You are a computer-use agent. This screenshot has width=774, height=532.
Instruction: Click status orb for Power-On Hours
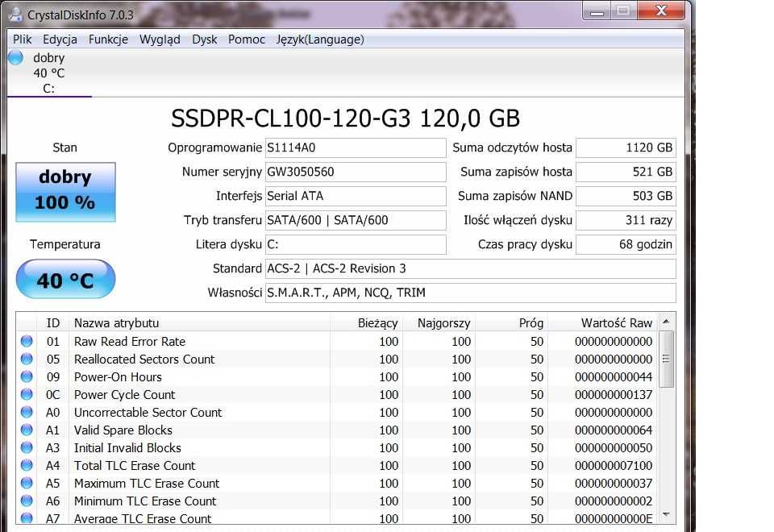tap(27, 376)
